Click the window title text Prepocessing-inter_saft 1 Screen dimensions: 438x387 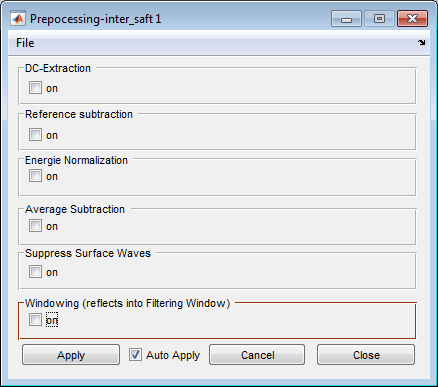point(96,19)
